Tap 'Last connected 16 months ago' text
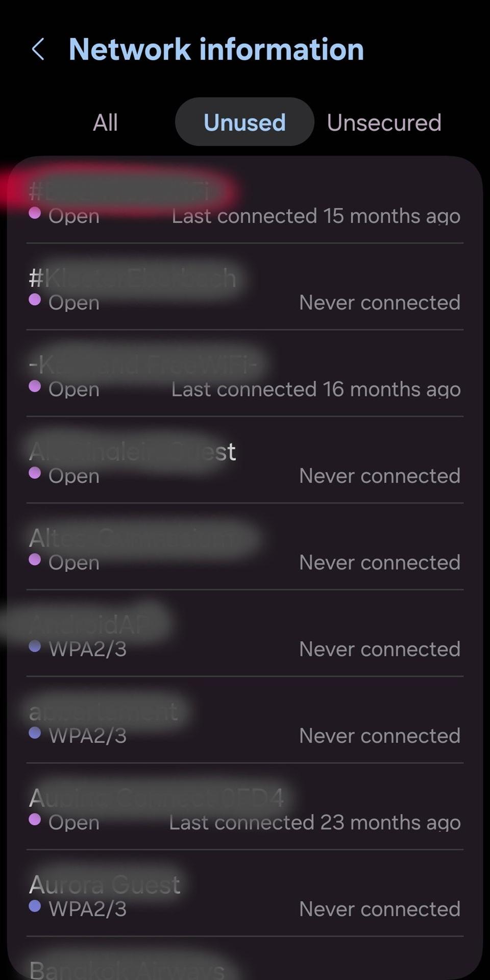Screen dimensions: 490x980 point(316,389)
